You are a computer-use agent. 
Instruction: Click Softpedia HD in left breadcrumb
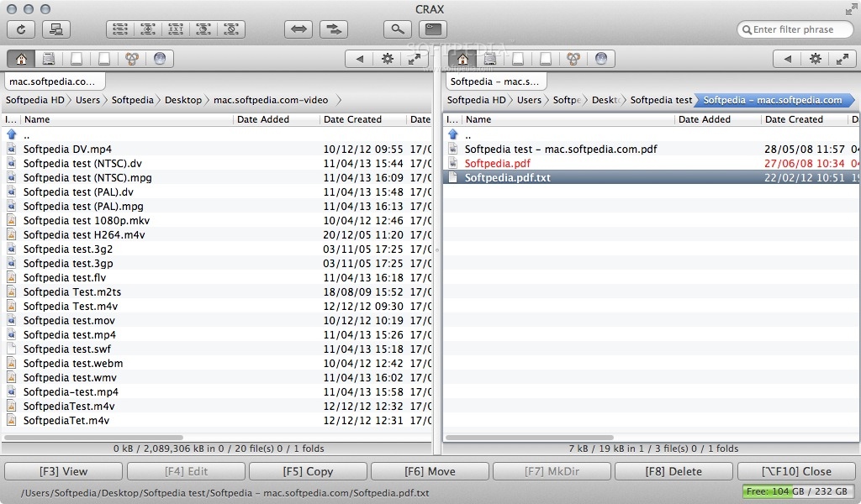(34, 100)
